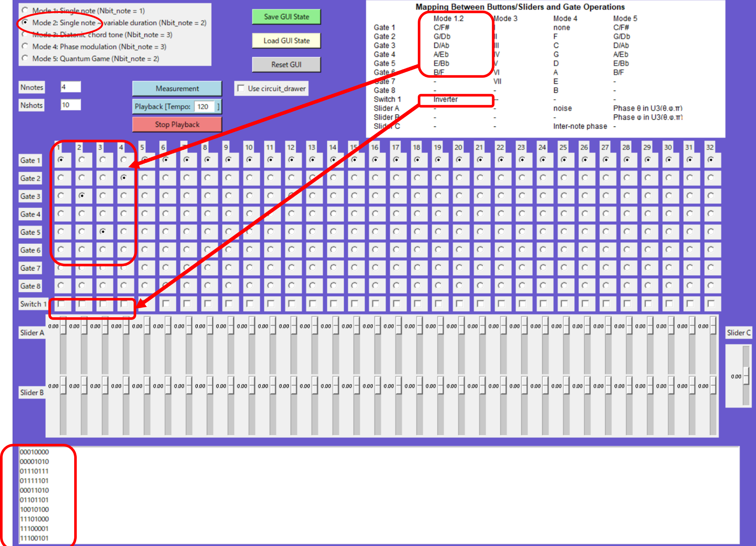Click the Nnotes input field
756x546 pixels.
coord(71,87)
